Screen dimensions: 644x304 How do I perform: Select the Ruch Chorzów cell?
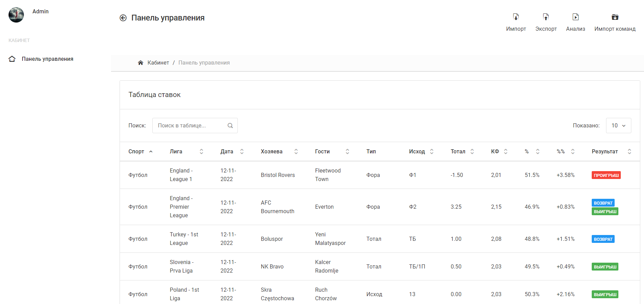click(326, 294)
